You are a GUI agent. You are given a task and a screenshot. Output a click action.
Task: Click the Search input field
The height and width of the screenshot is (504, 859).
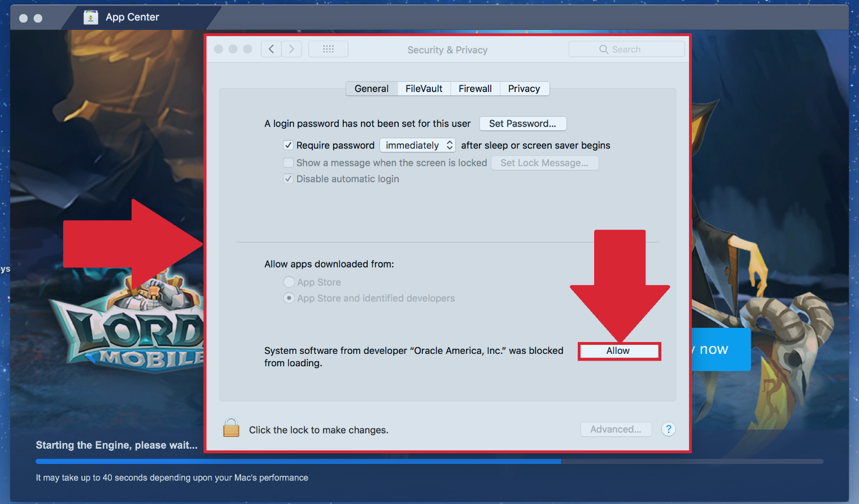coord(626,49)
